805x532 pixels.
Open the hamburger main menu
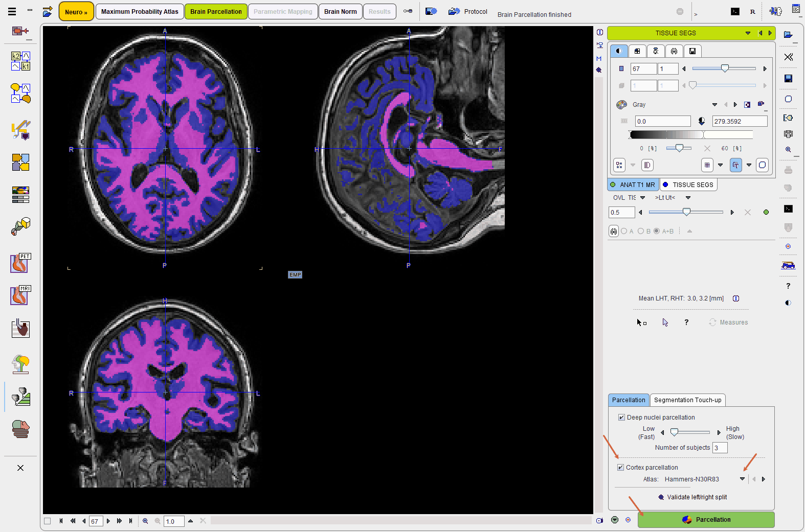(12, 11)
